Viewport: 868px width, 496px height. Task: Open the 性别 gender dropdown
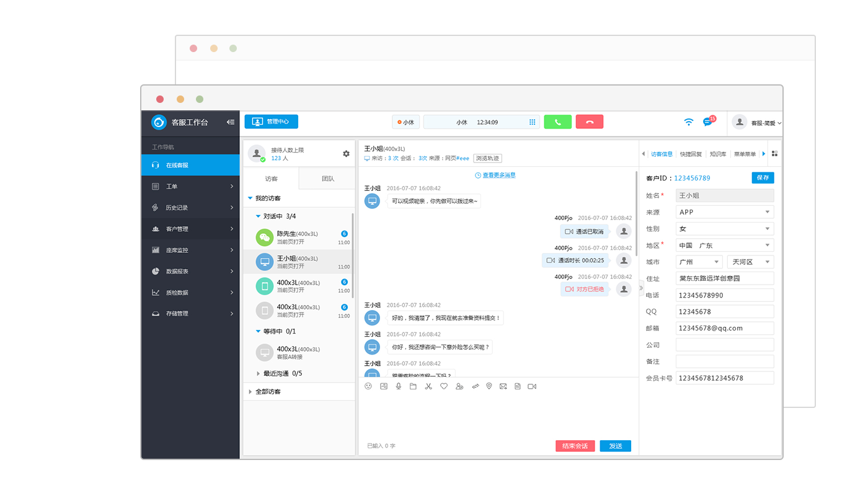tap(724, 229)
